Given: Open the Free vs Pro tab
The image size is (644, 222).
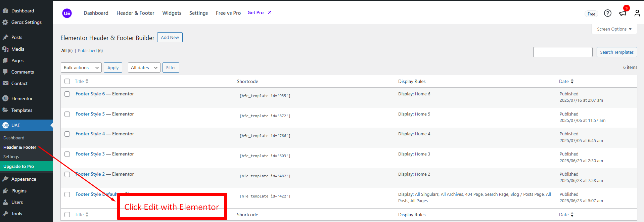Looking at the screenshot, I should tap(228, 13).
